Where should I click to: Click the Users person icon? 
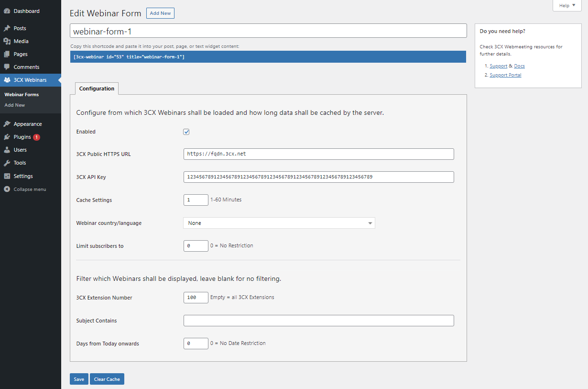tap(7, 150)
